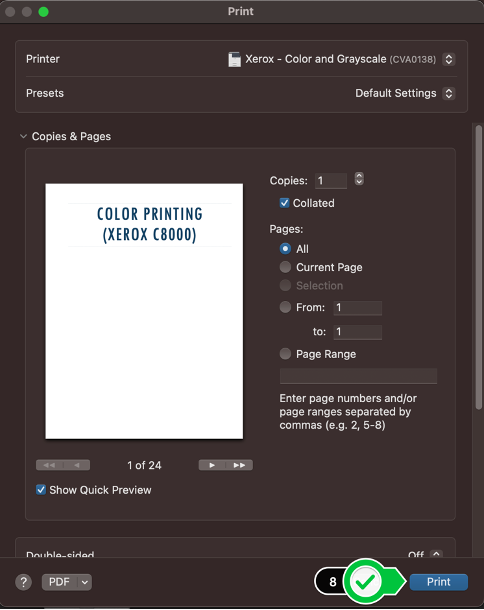Click the 'to' page number field
The width and height of the screenshot is (484, 610).
[358, 332]
